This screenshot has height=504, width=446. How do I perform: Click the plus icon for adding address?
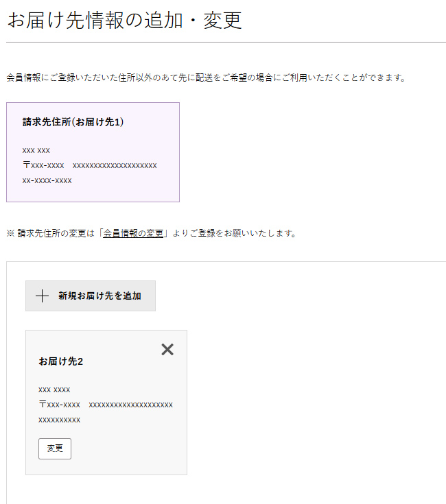coord(42,296)
